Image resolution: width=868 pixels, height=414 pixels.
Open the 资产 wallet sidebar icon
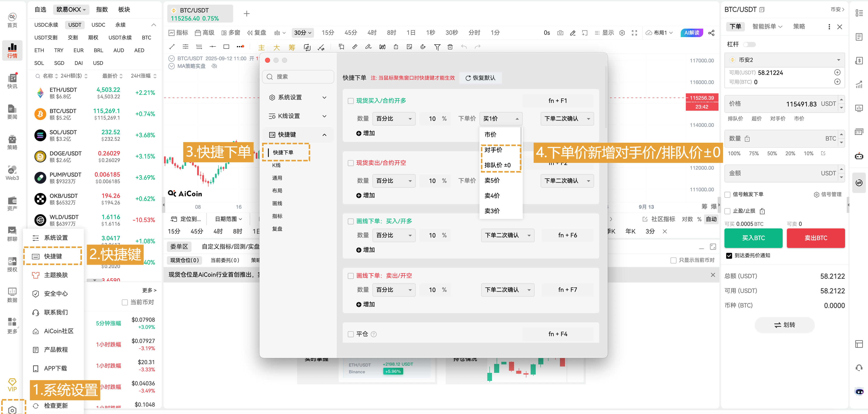click(12, 203)
